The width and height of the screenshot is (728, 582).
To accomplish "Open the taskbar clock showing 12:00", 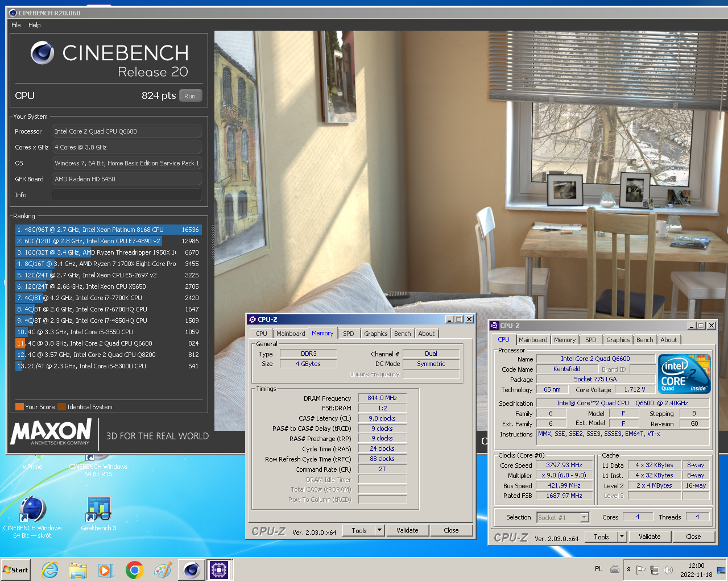I will (x=696, y=570).
